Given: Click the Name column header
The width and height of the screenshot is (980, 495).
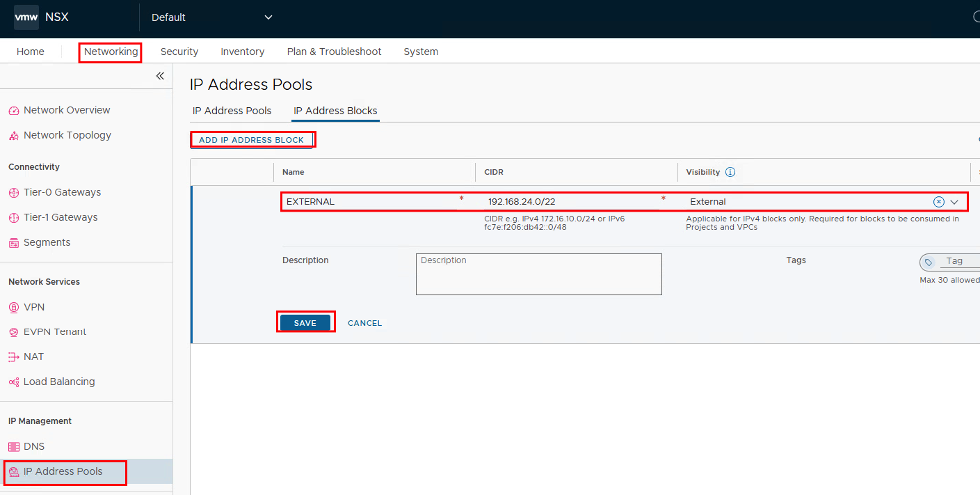Looking at the screenshot, I should [294, 172].
